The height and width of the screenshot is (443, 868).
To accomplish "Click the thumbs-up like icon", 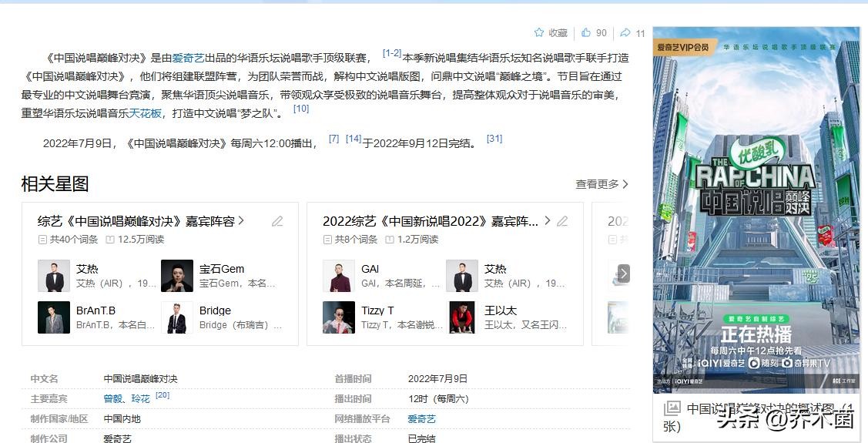I will coord(586,33).
